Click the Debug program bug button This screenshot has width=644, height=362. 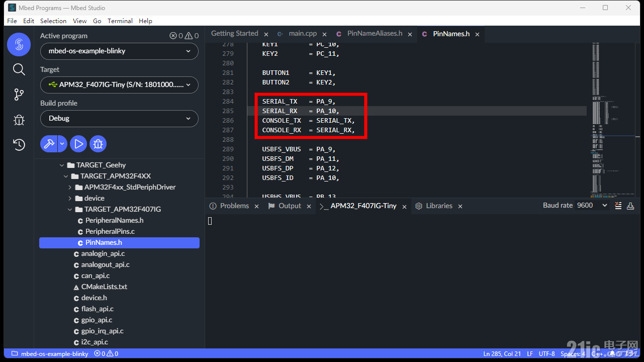(98, 144)
